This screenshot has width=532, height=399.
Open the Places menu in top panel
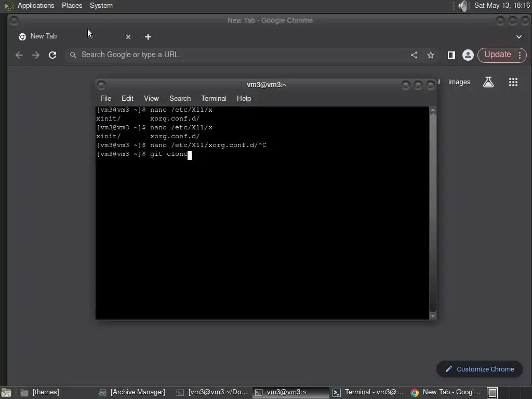(72, 5)
